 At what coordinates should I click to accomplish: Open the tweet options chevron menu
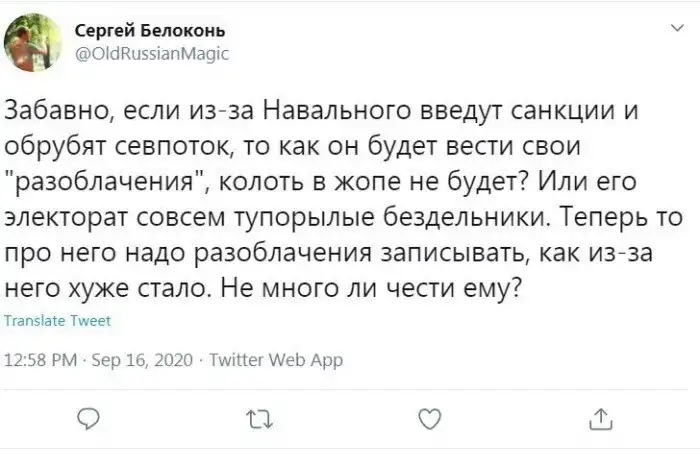[670, 27]
